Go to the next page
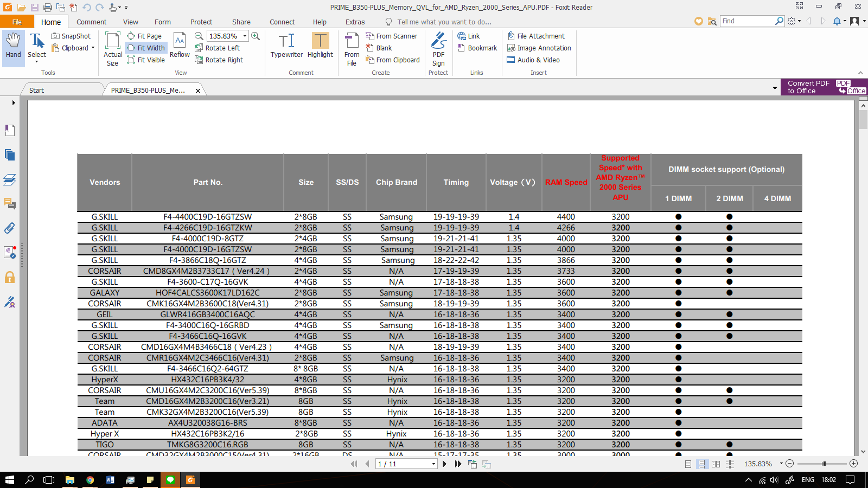The height and width of the screenshot is (488, 868). click(444, 464)
